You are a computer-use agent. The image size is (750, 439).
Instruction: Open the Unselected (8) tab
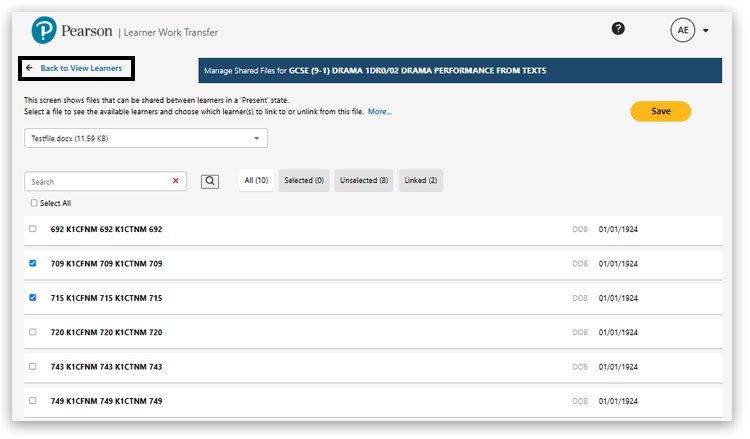(x=364, y=181)
